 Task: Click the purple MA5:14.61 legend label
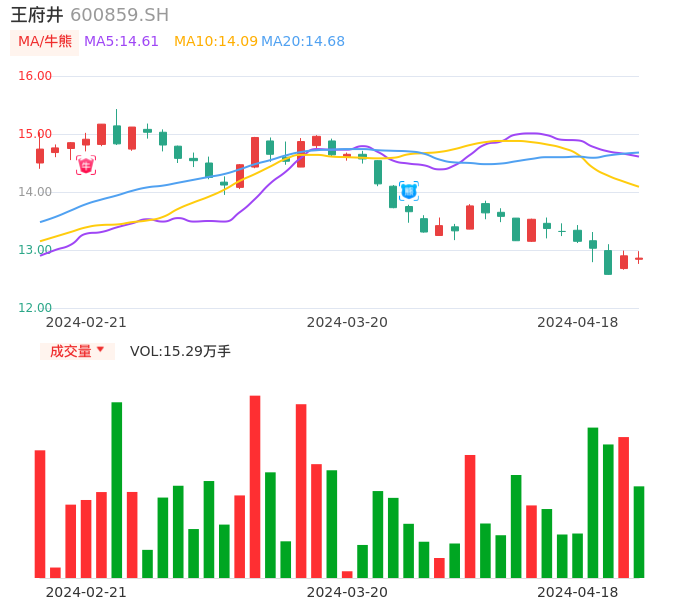coord(121,42)
